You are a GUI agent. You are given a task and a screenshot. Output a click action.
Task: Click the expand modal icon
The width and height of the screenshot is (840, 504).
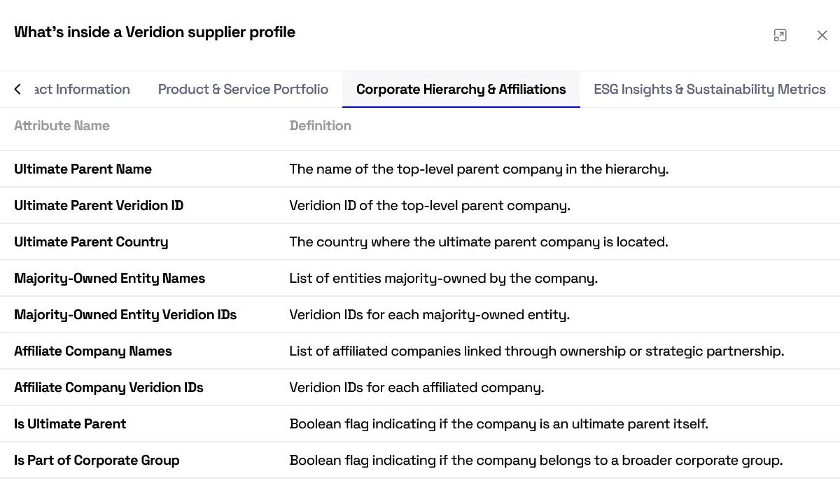tap(780, 35)
